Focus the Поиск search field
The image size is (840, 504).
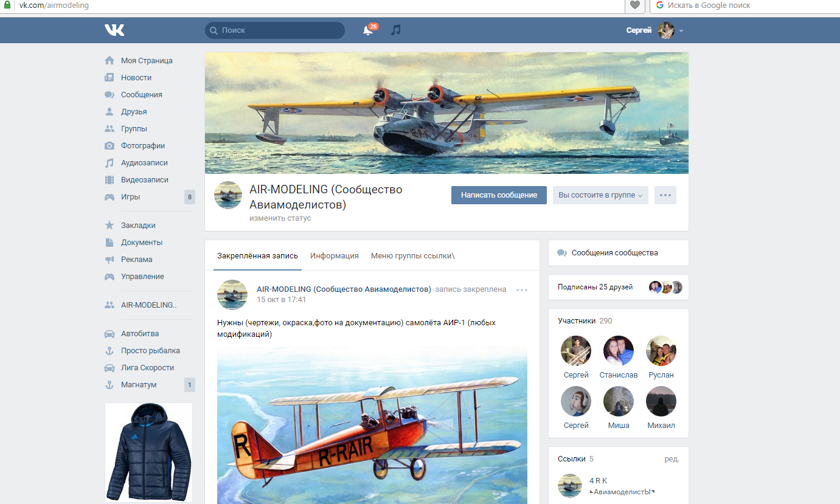(x=275, y=30)
